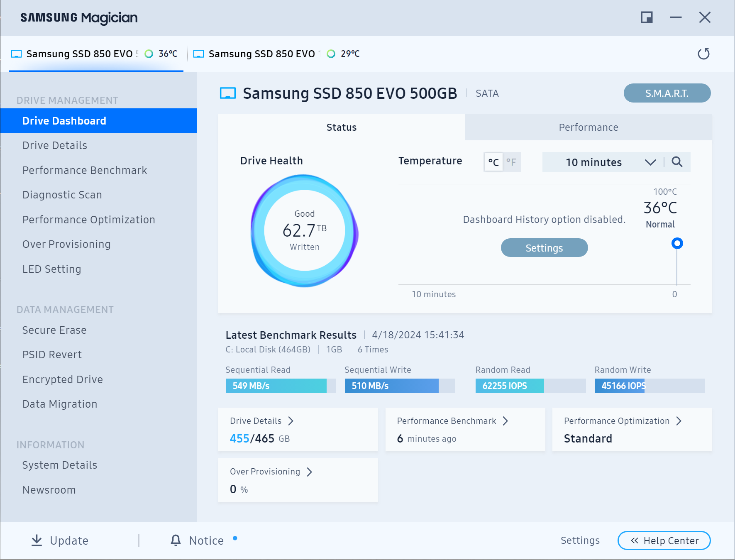Image resolution: width=735 pixels, height=560 pixels.
Task: Click the Sequential Write 510 MB/s bar
Action: click(400, 386)
